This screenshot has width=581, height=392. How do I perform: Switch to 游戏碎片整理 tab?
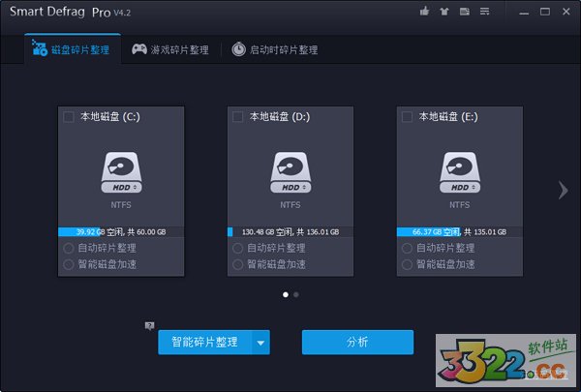170,49
